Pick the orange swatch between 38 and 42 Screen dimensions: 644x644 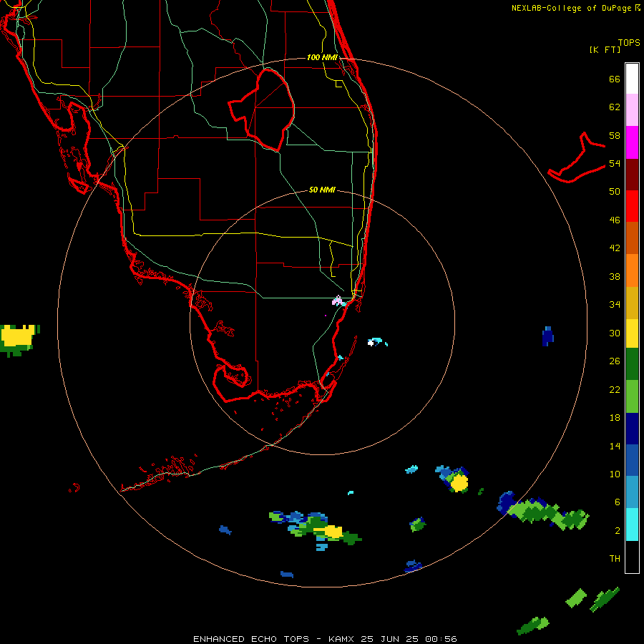click(632, 270)
